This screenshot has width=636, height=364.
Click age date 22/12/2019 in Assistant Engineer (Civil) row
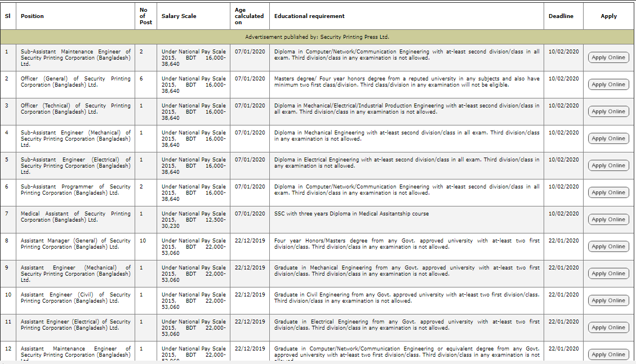(x=250, y=294)
